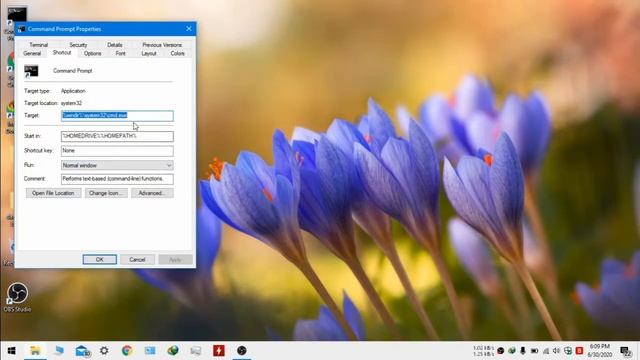
Task: Select the Shortcut tab
Action: pyautogui.click(x=62, y=53)
